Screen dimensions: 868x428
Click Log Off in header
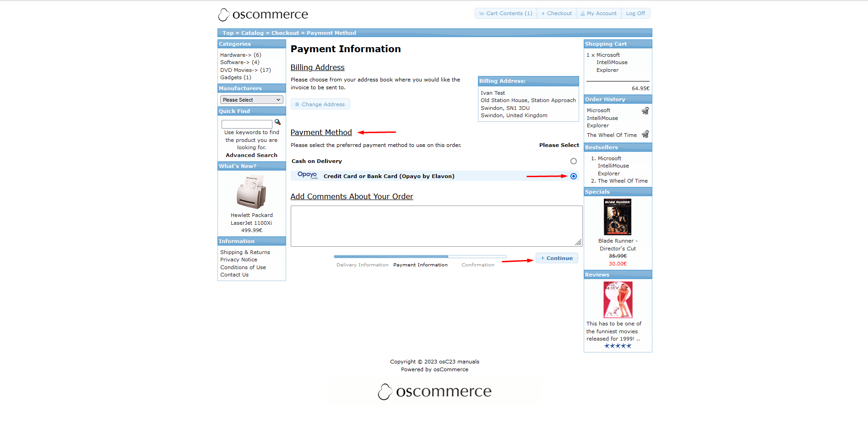(635, 13)
